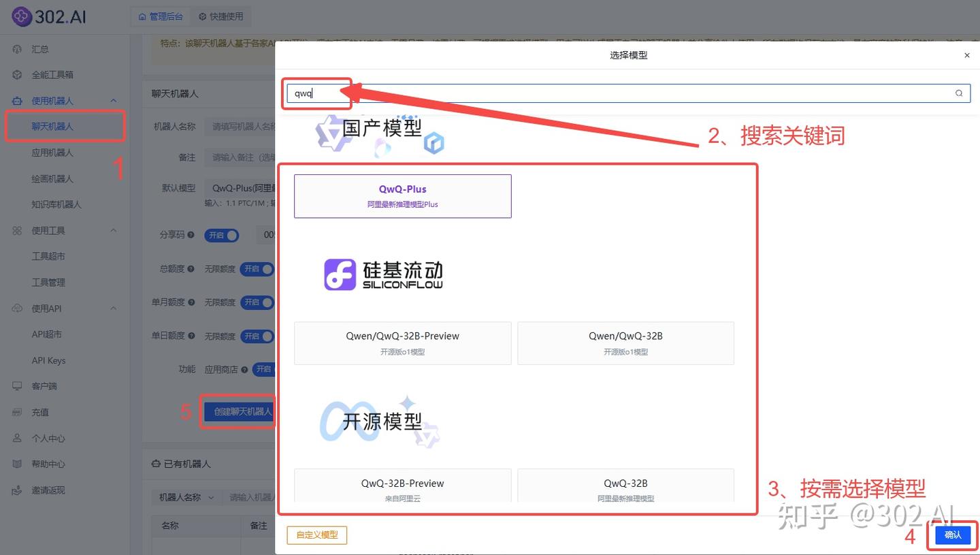Click the 自定义模型 button

[x=316, y=535]
